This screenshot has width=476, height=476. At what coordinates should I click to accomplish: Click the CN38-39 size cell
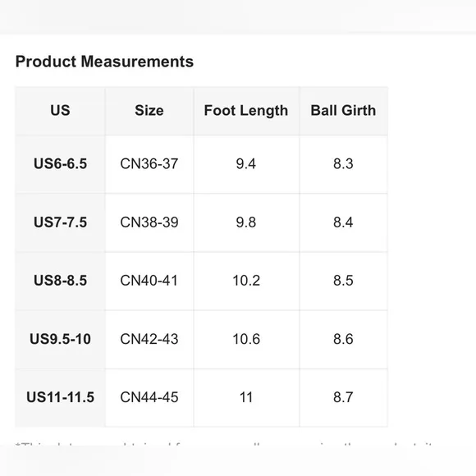pos(149,222)
